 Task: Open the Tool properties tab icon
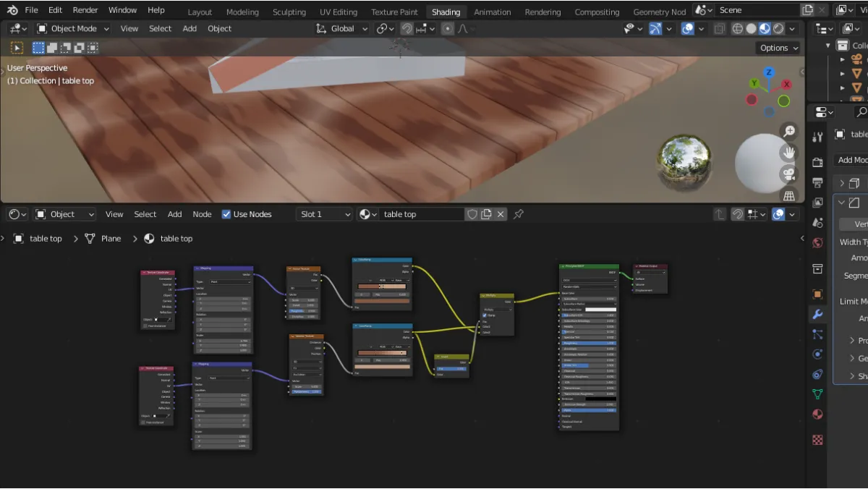pyautogui.click(x=817, y=137)
